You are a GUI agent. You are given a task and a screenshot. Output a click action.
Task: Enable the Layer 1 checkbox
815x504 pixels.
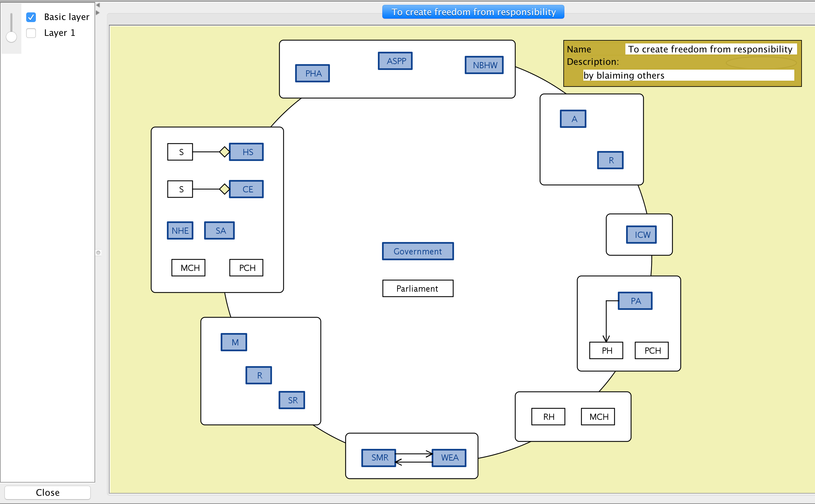[x=31, y=33]
